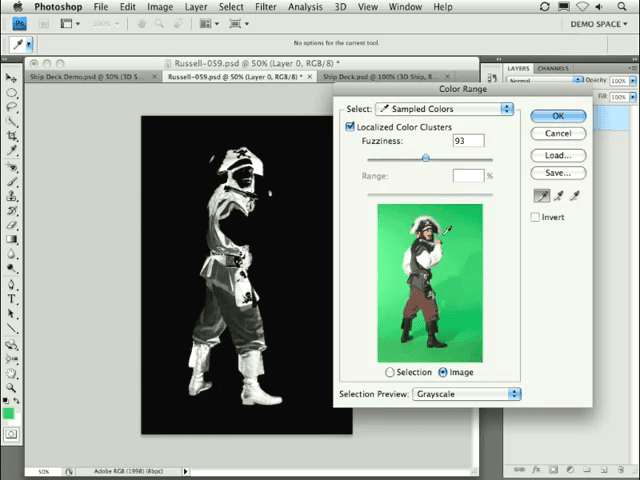Open the Select Sampled Colors dropdown
This screenshot has width=640, height=480.
click(x=444, y=109)
